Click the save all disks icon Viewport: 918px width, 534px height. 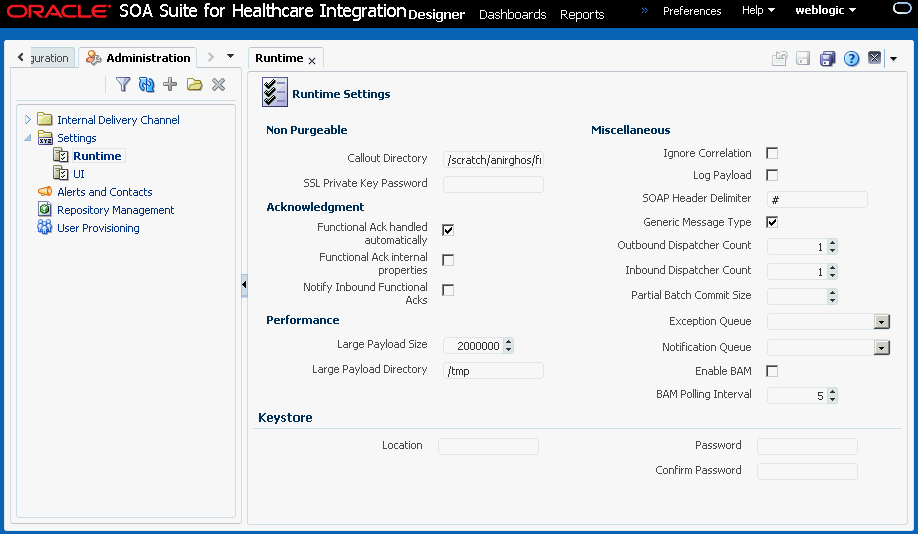(827, 59)
